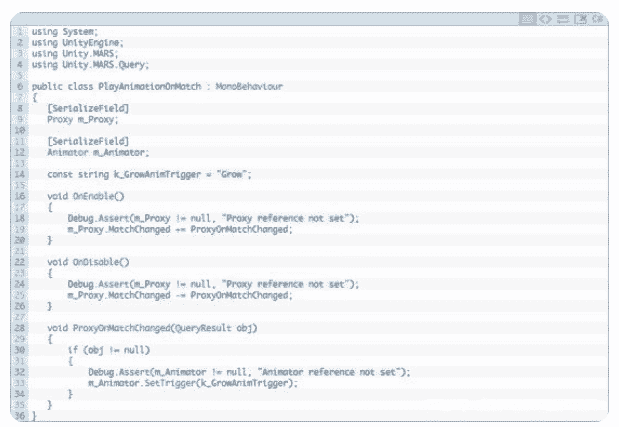Click line number 28
The width and height of the screenshot is (619, 427).
pyautogui.click(x=20, y=328)
